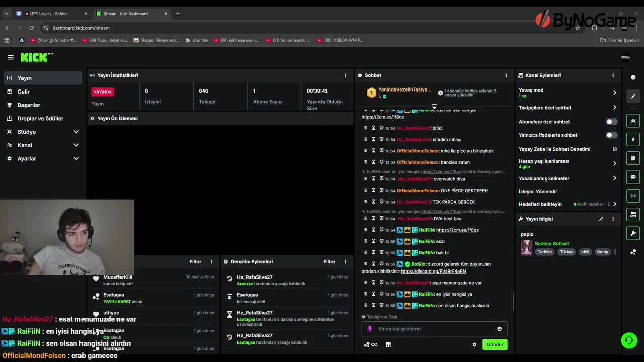Timeout the user who wrote 'overwatch diva'
644x362 pixels.
click(x=373, y=179)
